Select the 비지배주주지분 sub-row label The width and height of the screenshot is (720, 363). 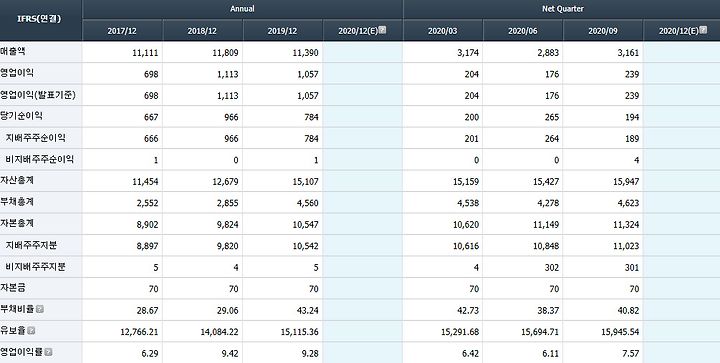coord(36,267)
